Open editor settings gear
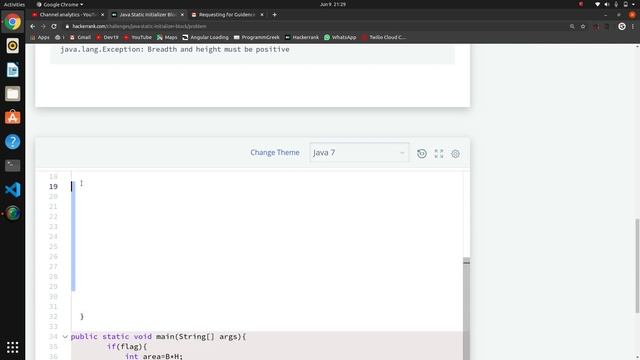The image size is (640, 360). (456, 153)
